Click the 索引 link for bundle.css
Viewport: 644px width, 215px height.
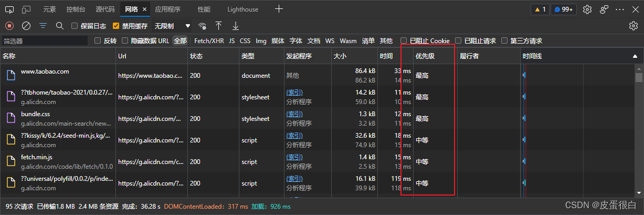click(x=294, y=114)
